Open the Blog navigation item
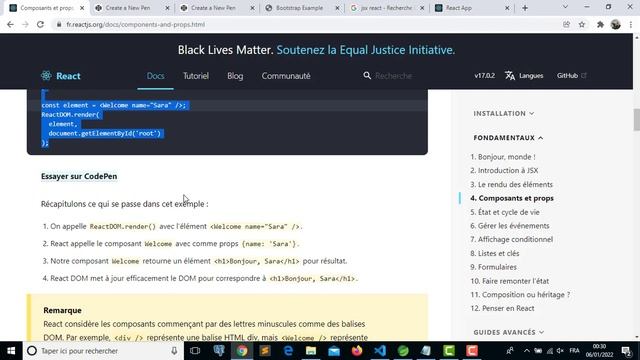Image resolution: width=640 pixels, height=360 pixels. [x=235, y=76]
